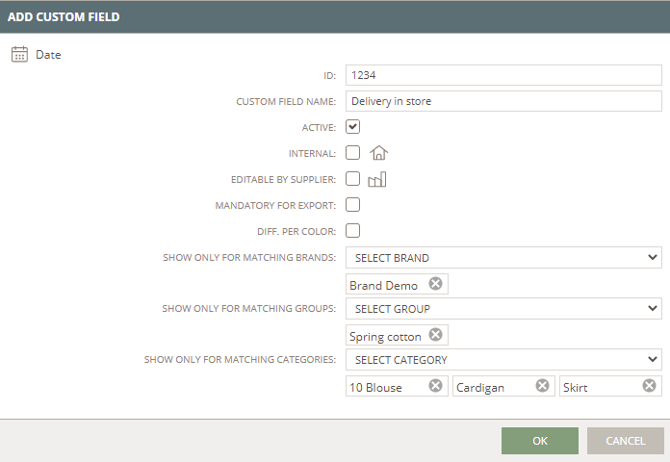Click the factory icon beside Editable by Supplier
670x462 pixels.
coord(377,179)
